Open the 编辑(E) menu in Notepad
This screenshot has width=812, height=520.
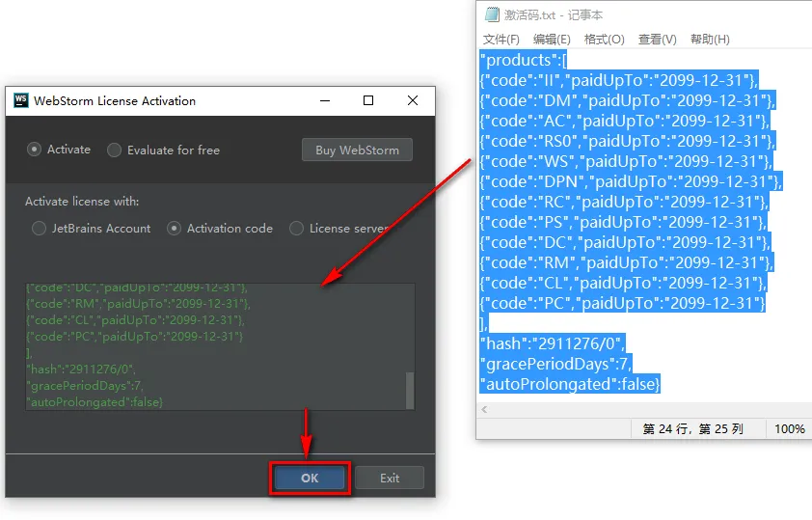click(x=552, y=40)
